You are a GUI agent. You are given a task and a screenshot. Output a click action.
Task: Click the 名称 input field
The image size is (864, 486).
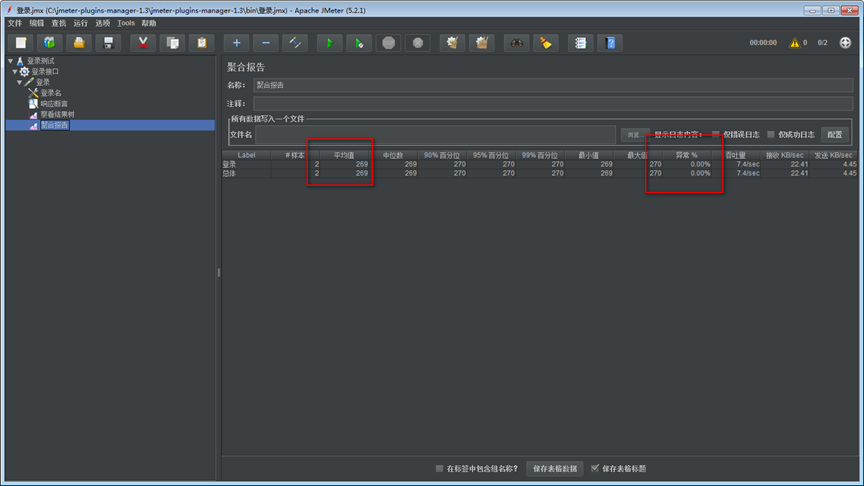click(x=553, y=85)
